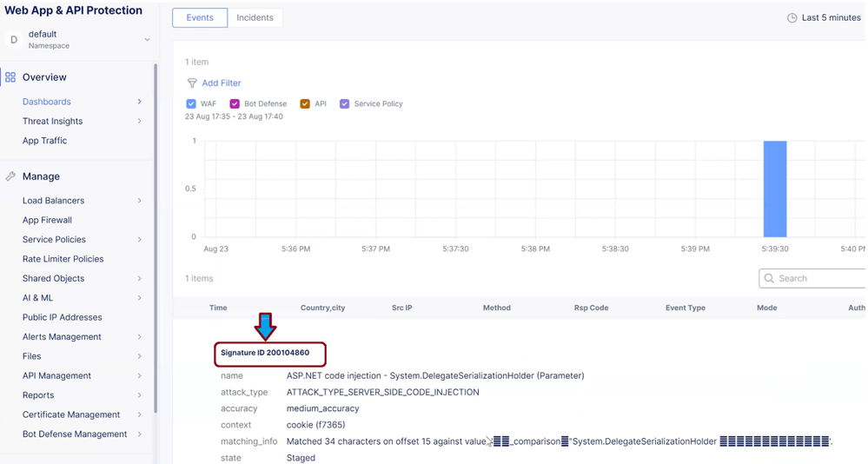Select the Events tab
The height and width of the screenshot is (464, 868).
pos(200,17)
